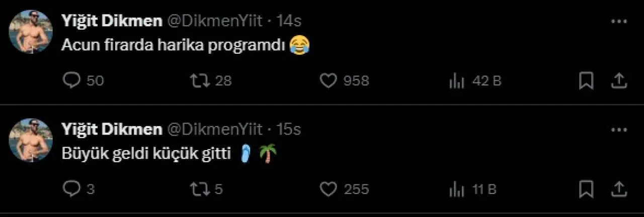Share the "Büyük geldi küçük gitti" tweet
Image resolution: width=644 pixels, height=217 pixels.
pyautogui.click(x=619, y=189)
